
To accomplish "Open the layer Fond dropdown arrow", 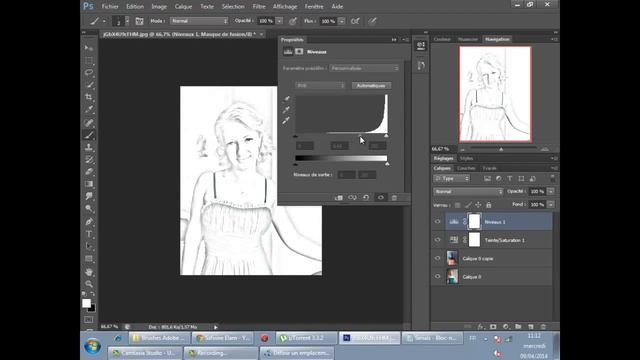I will [551, 204].
